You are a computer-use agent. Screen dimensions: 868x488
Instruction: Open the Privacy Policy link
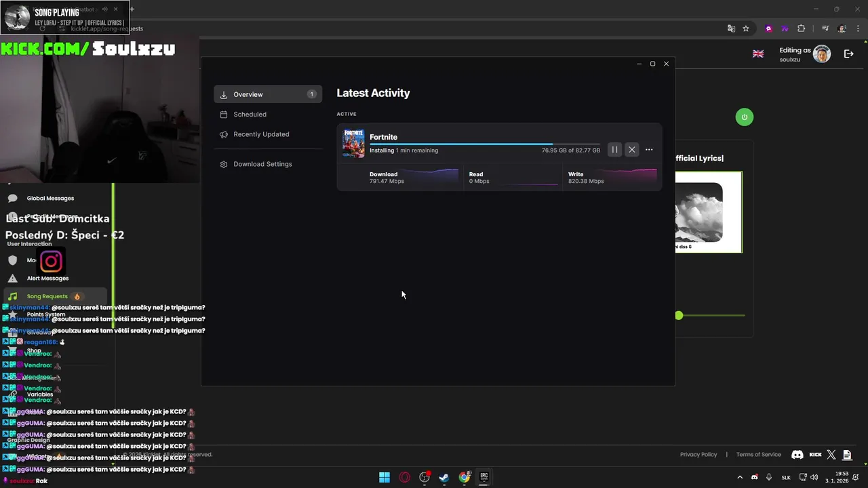698,454
